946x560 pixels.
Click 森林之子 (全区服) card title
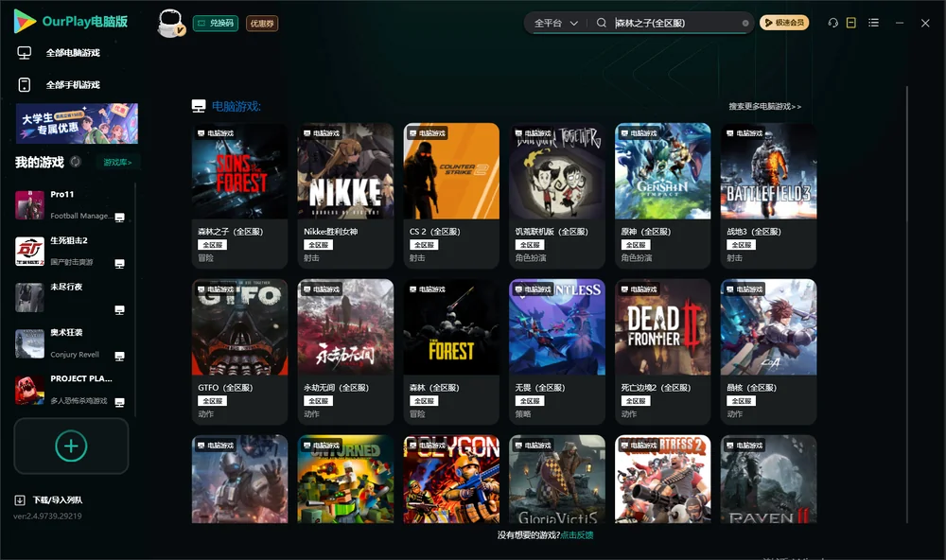click(x=231, y=231)
